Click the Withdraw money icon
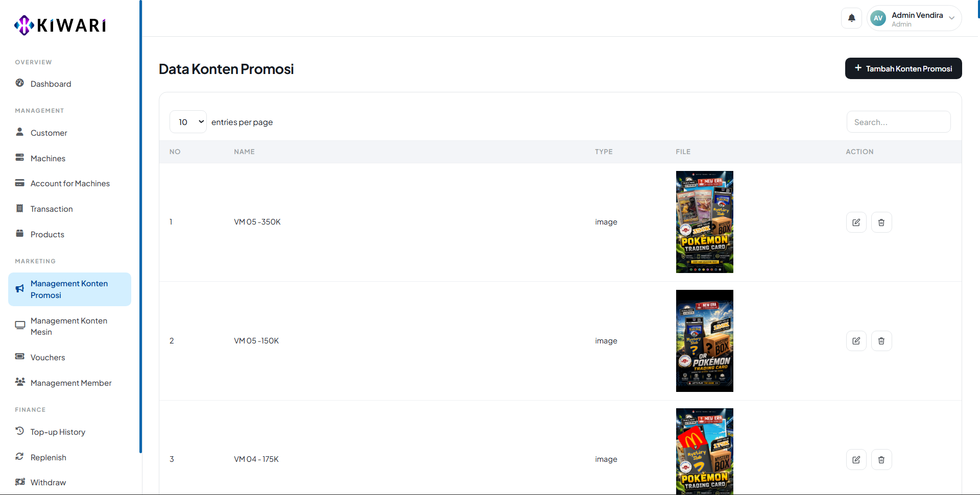The image size is (980, 495). pos(20,482)
